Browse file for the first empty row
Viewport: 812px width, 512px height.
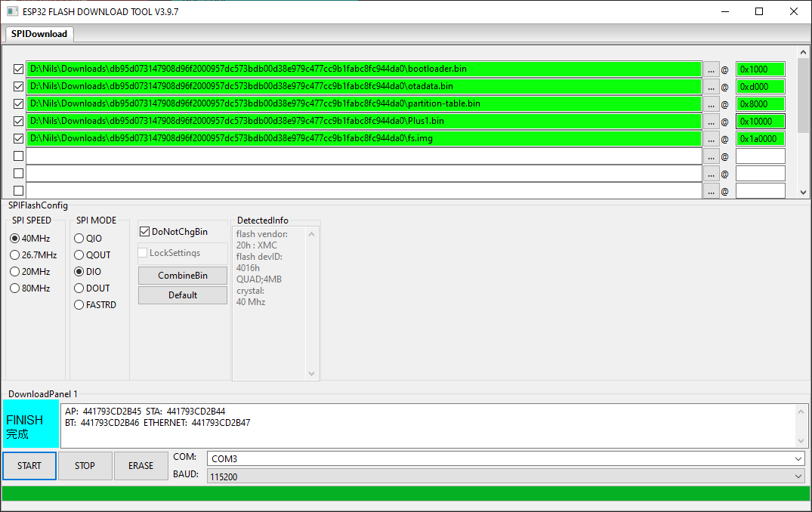[x=711, y=156]
